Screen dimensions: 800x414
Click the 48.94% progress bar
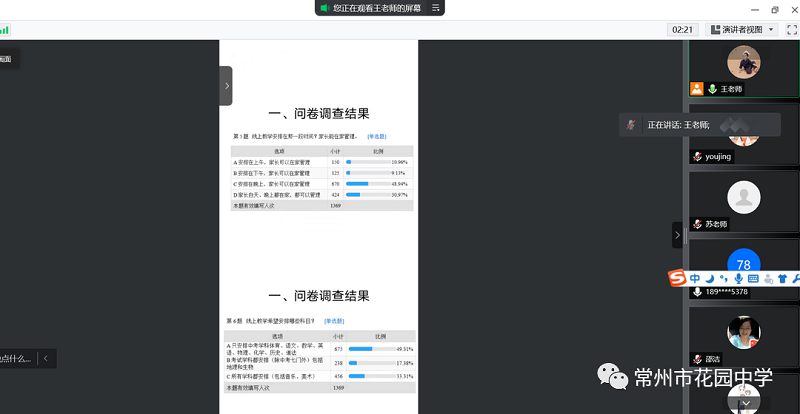point(368,184)
